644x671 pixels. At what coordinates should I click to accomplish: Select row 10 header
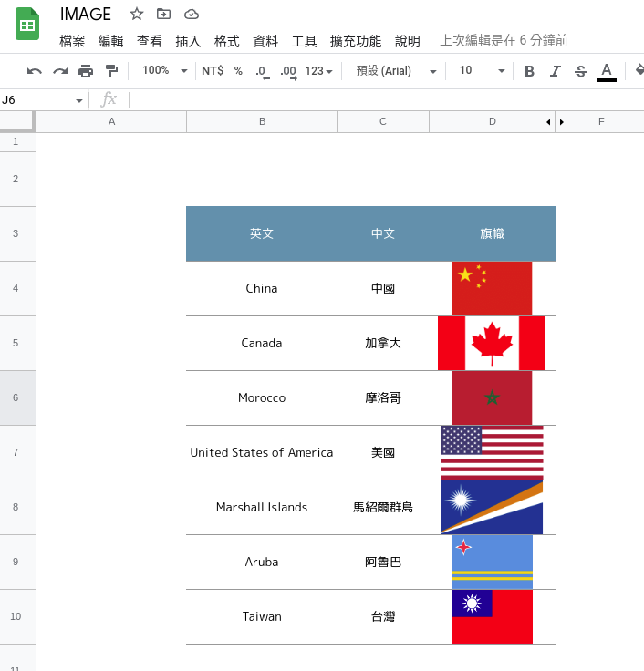pos(17,616)
